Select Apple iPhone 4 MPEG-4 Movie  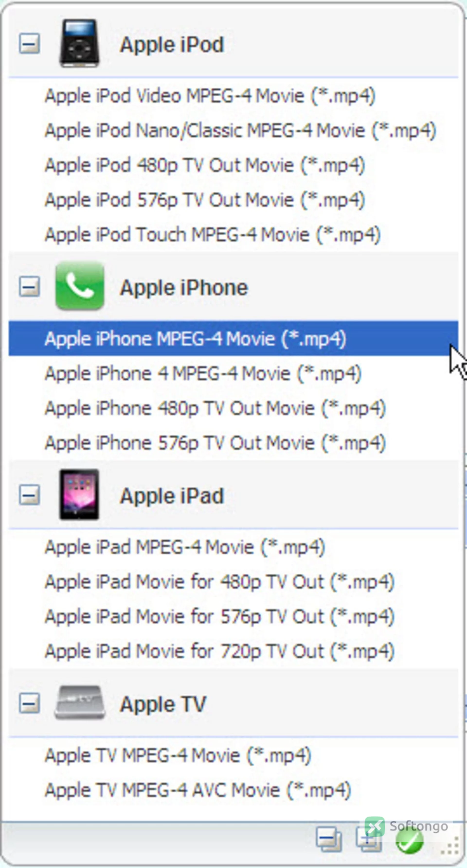tap(233, 373)
